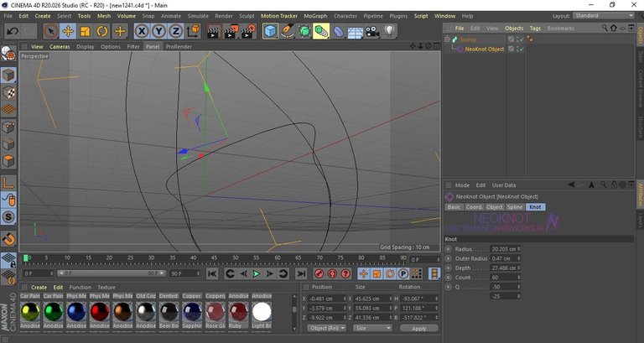
Task: Open the Cameras viewport menu
Action: [x=60, y=47]
